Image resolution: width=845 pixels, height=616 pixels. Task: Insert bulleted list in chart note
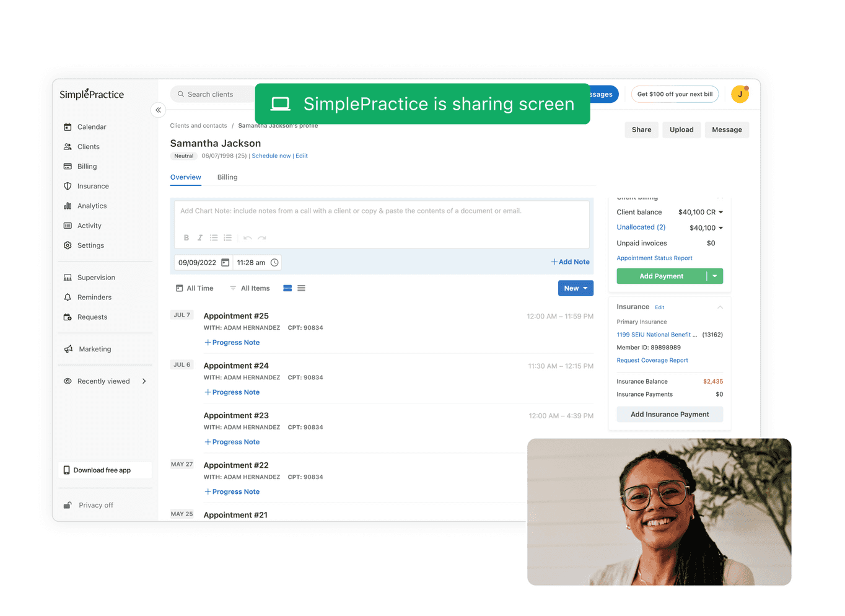pos(214,238)
